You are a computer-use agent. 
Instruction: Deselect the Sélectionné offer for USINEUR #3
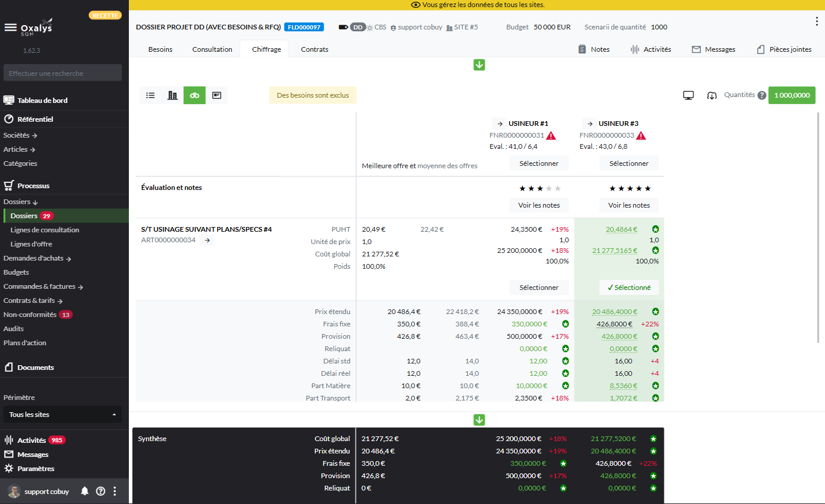coord(629,288)
